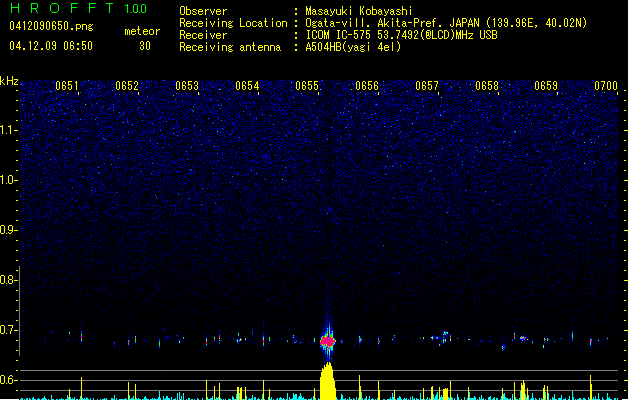Click the 0657 time marker
629x400 pixels.
click(x=427, y=86)
